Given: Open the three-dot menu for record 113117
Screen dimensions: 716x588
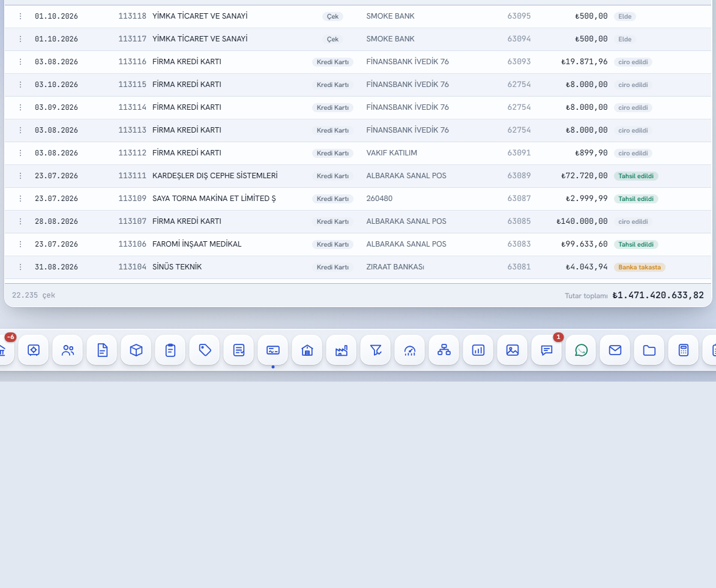Looking at the screenshot, I should pos(20,39).
